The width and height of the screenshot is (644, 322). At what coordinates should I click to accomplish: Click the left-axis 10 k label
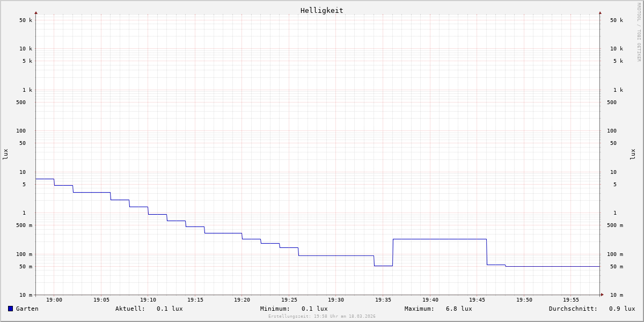[26, 49]
